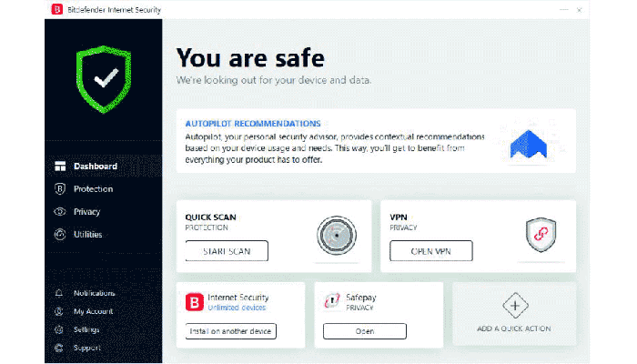Click the Notifications bell icon
This screenshot has width=637, height=364.
click(59, 293)
